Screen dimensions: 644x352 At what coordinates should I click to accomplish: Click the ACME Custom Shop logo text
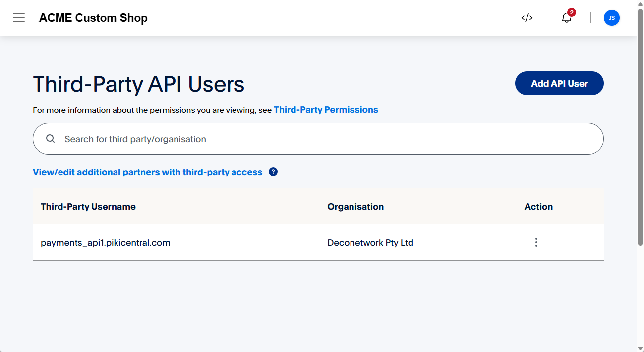click(x=93, y=18)
